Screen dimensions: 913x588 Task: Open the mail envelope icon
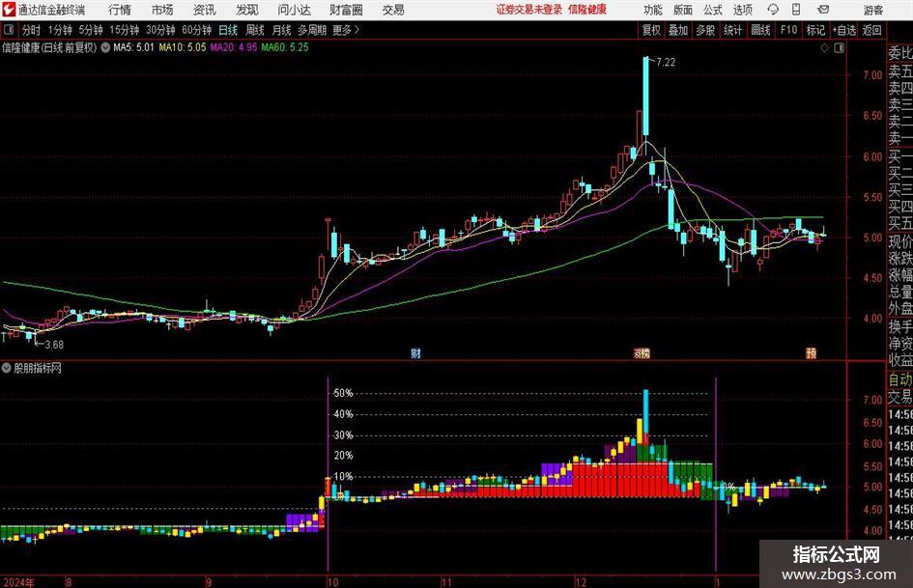[823, 10]
